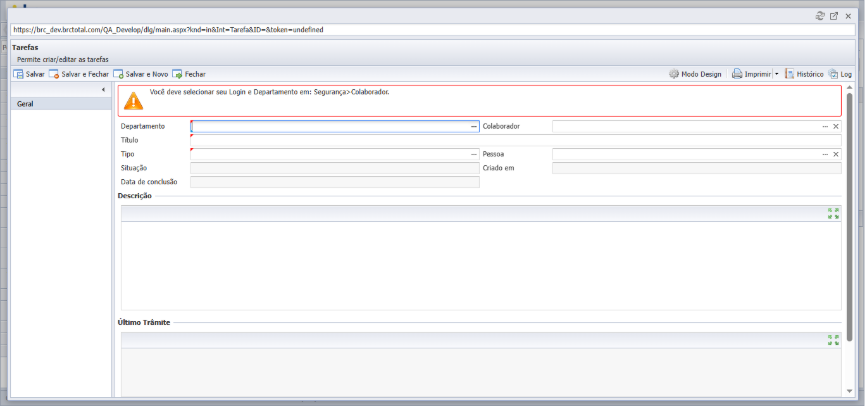Click the URL address bar

(432, 30)
